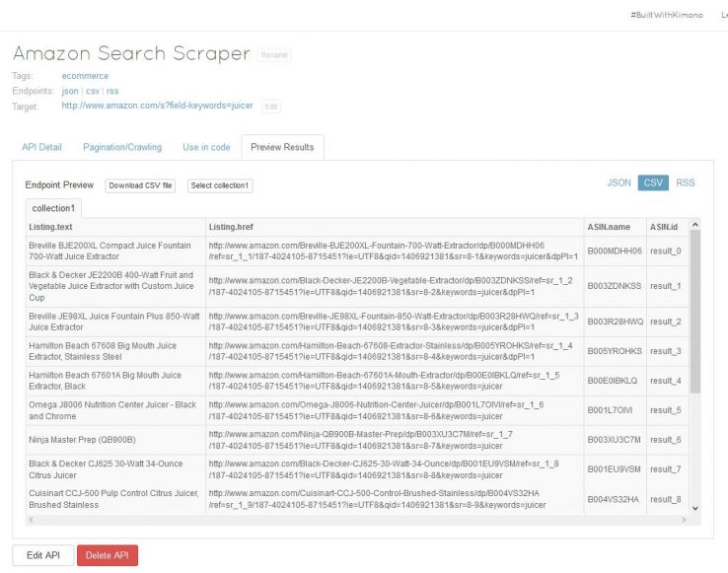Image resolution: width=728 pixels, height=573 pixels.
Task: Open the Amazon target URL link
Action: (x=157, y=106)
